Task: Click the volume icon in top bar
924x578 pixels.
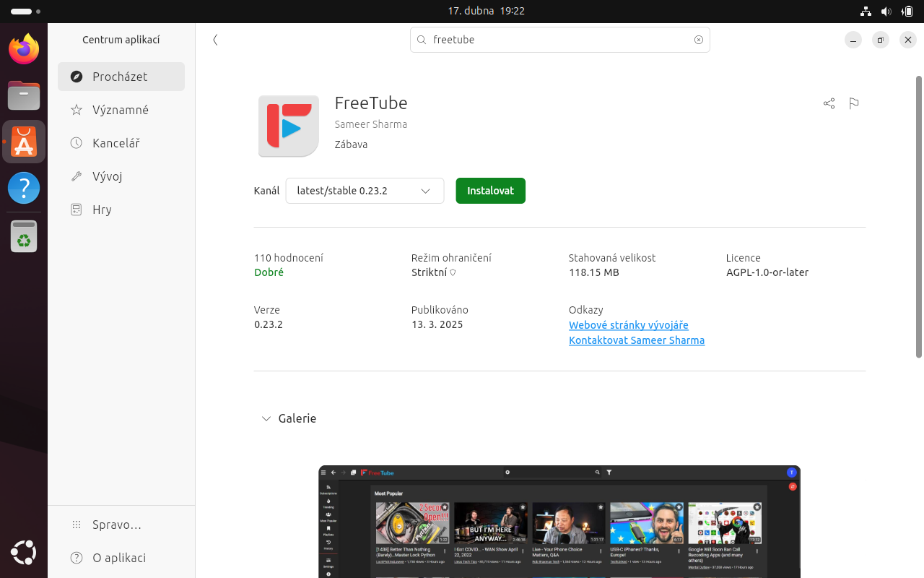Action: [886, 12]
